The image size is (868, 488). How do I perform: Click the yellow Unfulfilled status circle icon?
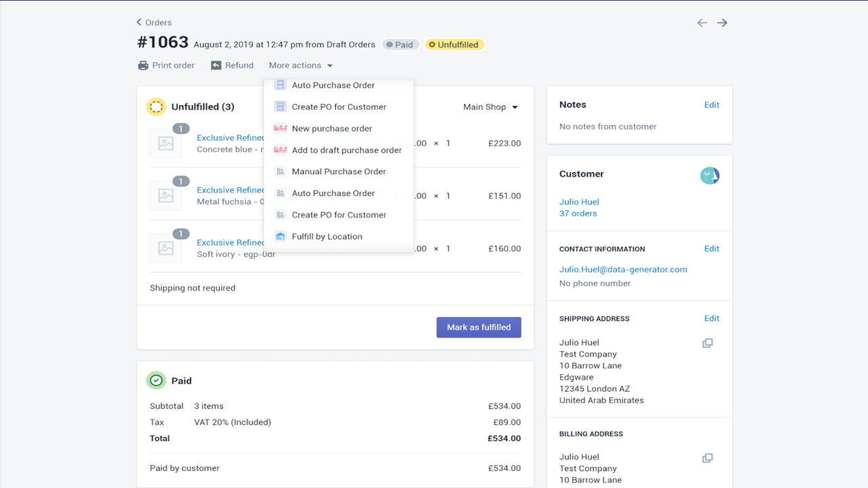click(156, 107)
